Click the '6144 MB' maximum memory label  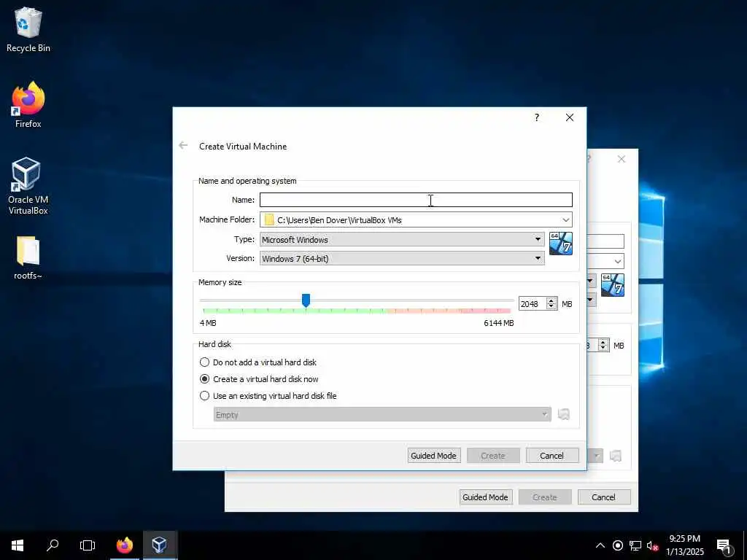tap(499, 323)
